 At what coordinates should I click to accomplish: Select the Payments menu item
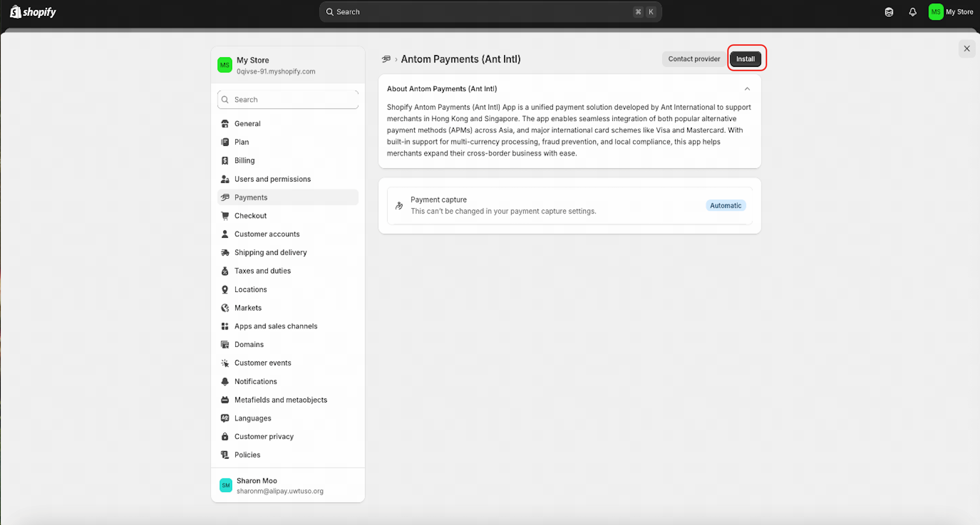(288, 197)
